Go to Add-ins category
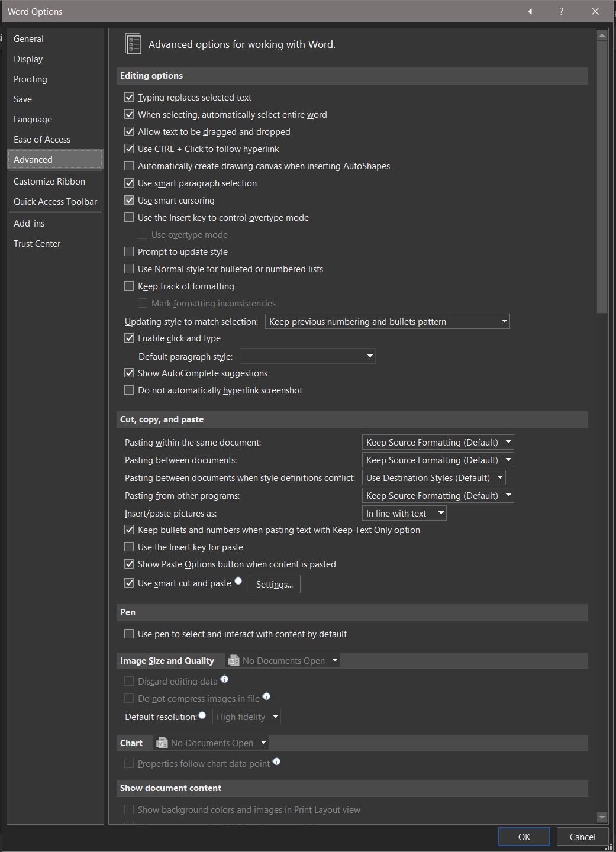Screen dimensions: 616x852 (55, 223)
